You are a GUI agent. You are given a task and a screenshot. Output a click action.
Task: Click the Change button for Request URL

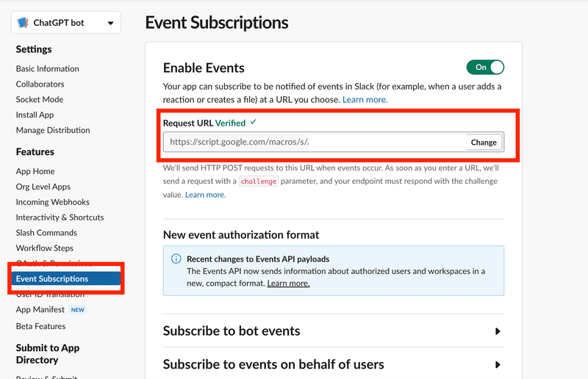coord(484,142)
